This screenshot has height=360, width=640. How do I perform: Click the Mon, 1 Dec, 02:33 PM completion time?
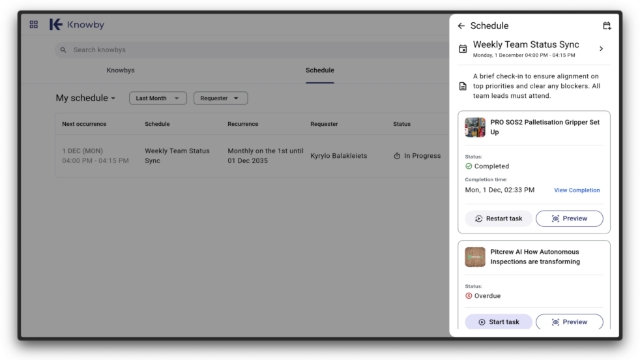pyautogui.click(x=500, y=190)
